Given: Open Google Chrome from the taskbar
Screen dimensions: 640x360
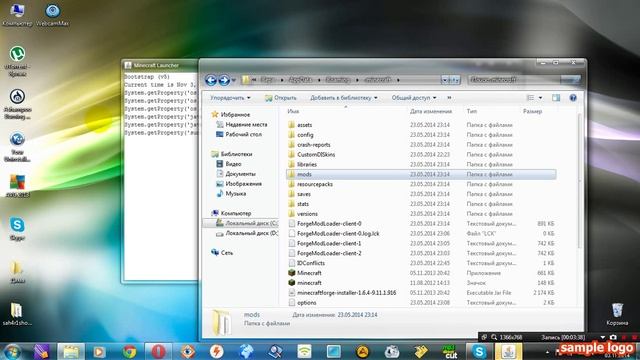Looking at the screenshot, I should point(129,351).
